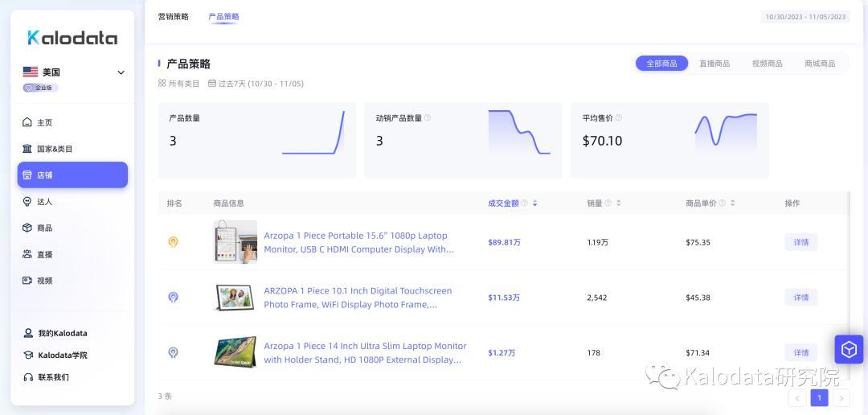This screenshot has width=868, height=415.
Task: Select the 直播商品 filter
Action: pyautogui.click(x=714, y=64)
